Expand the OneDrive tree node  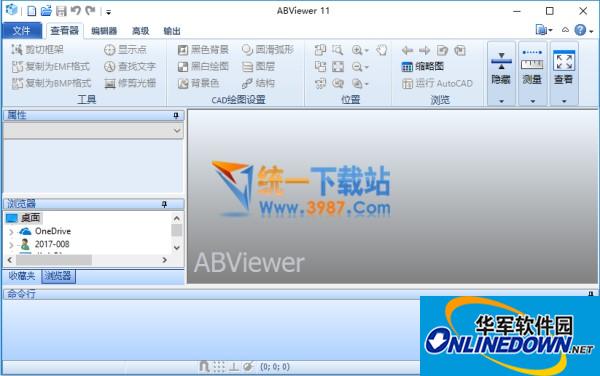click(x=11, y=232)
